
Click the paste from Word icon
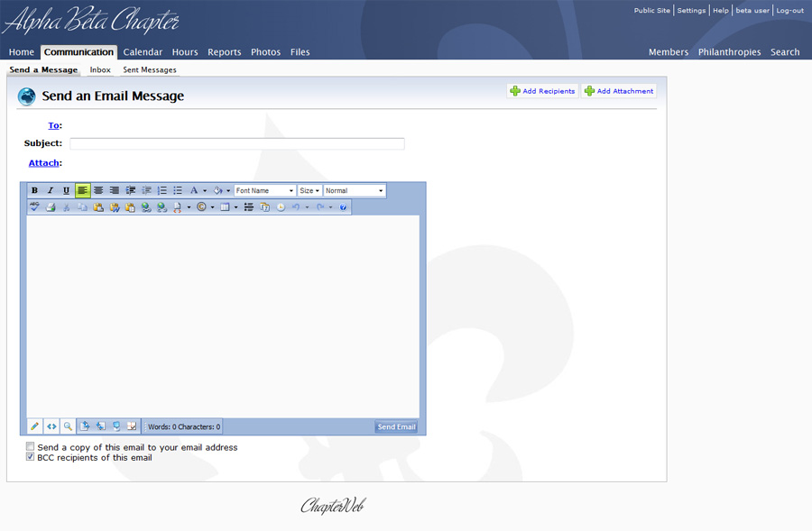pos(115,207)
